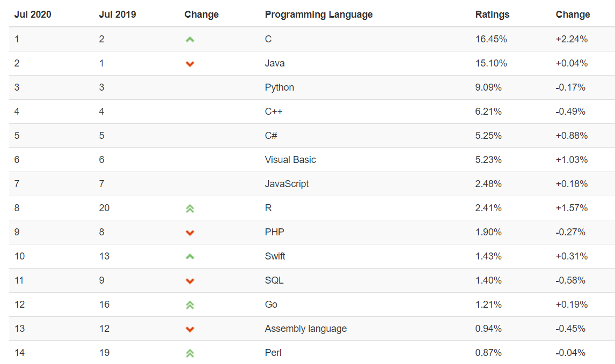Click the JavaScript language name

(x=287, y=184)
